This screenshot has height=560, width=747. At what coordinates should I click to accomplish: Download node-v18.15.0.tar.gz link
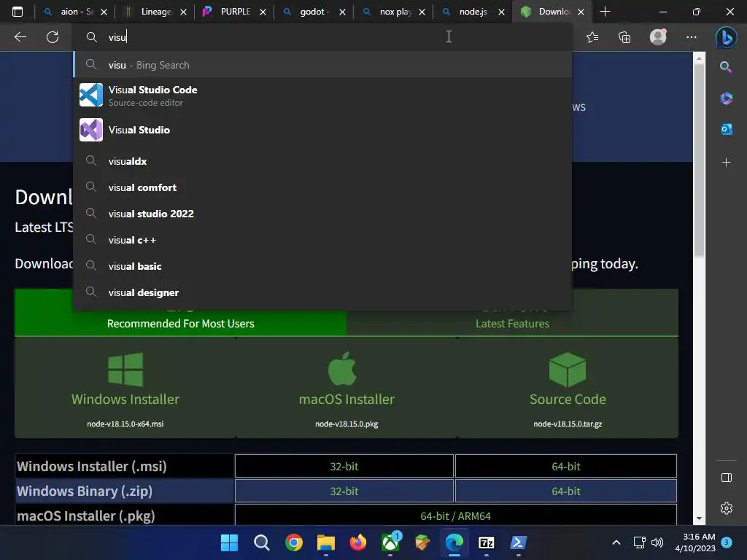568,424
